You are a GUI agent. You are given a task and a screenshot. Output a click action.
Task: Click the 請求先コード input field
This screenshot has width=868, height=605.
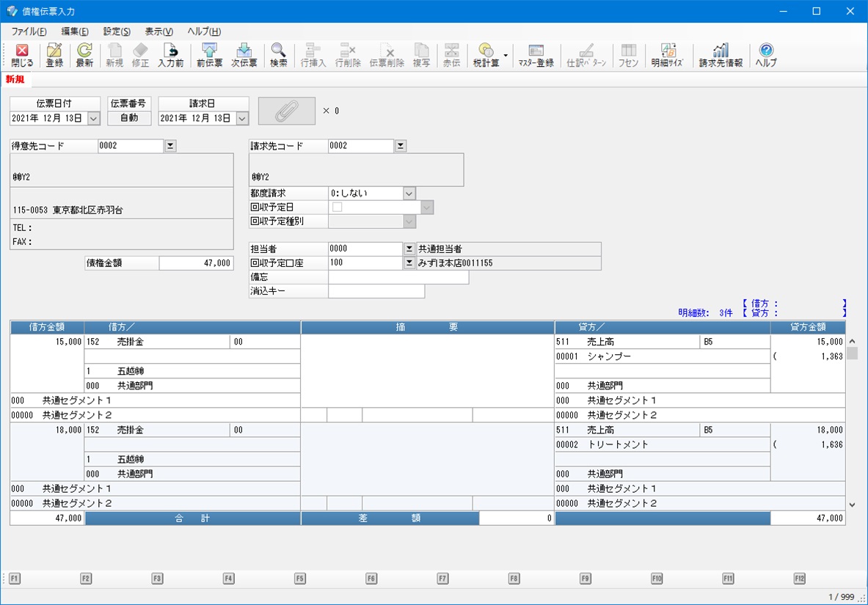tap(360, 146)
